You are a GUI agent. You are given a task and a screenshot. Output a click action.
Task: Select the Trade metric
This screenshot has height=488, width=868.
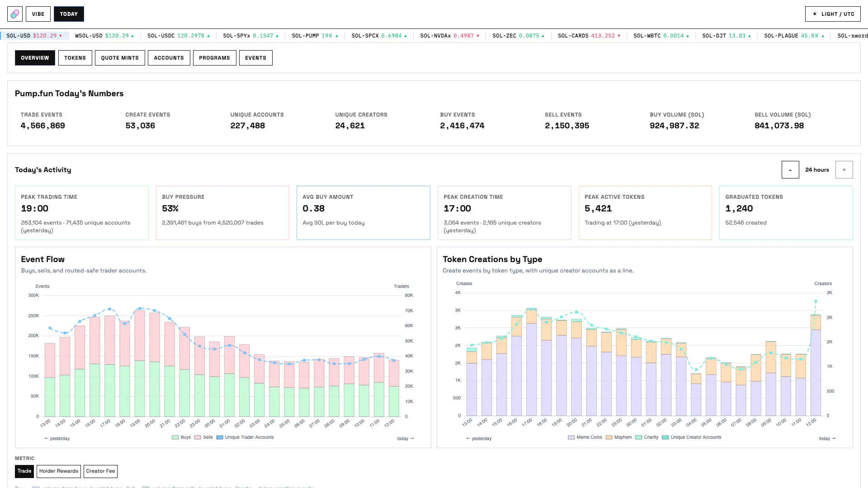(x=24, y=471)
